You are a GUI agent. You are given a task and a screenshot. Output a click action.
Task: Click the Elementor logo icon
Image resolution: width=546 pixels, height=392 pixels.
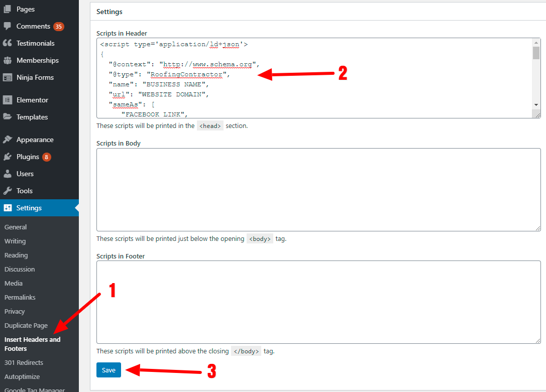pos(8,100)
